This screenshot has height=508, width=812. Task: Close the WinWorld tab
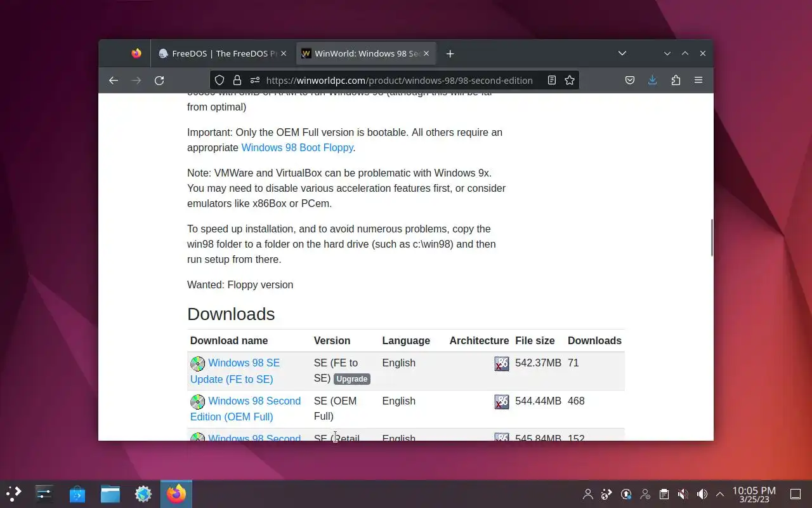(426, 53)
